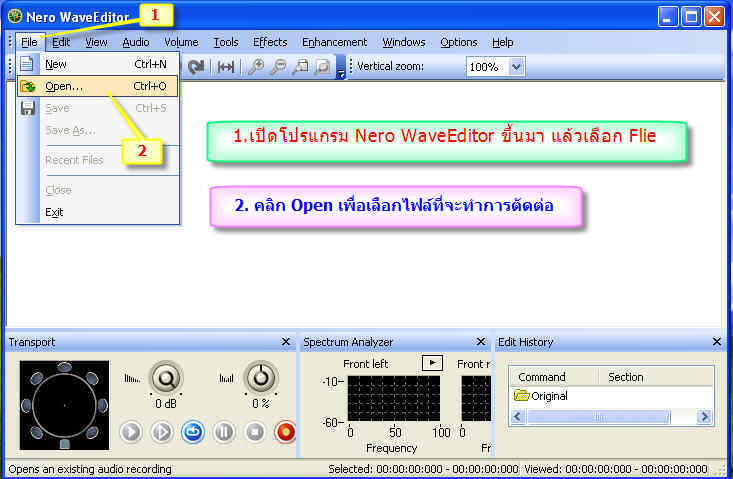This screenshot has height=479, width=733.
Task: Click the Play all transport button
Action: (x=130, y=432)
